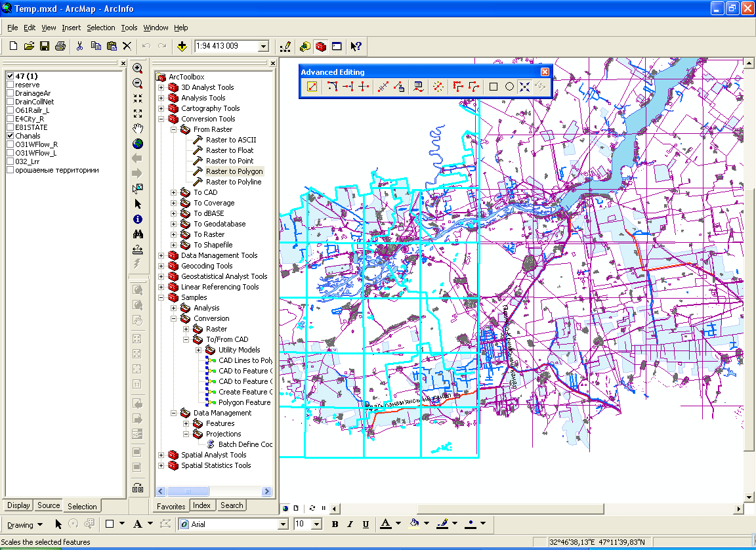Expand the Data Management Tools toolbox
The width and height of the screenshot is (756, 550).
click(161, 255)
